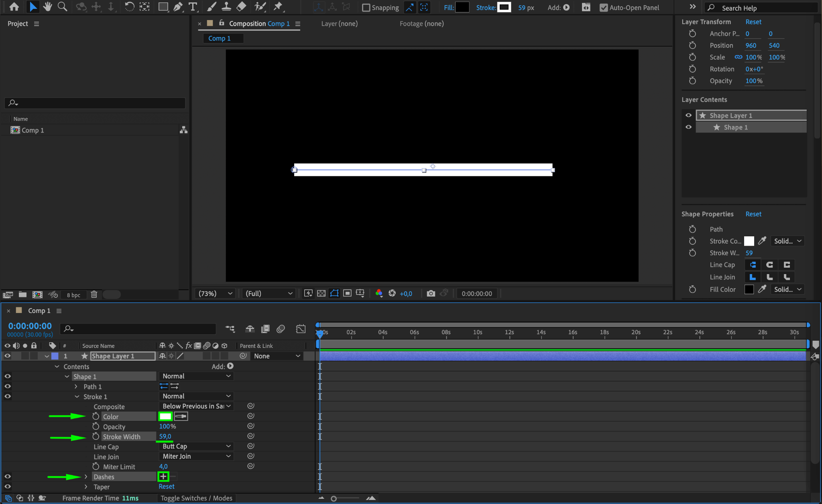Open the Line Cap Butt Cap dropdown
The height and width of the screenshot is (504, 822).
pyautogui.click(x=196, y=446)
